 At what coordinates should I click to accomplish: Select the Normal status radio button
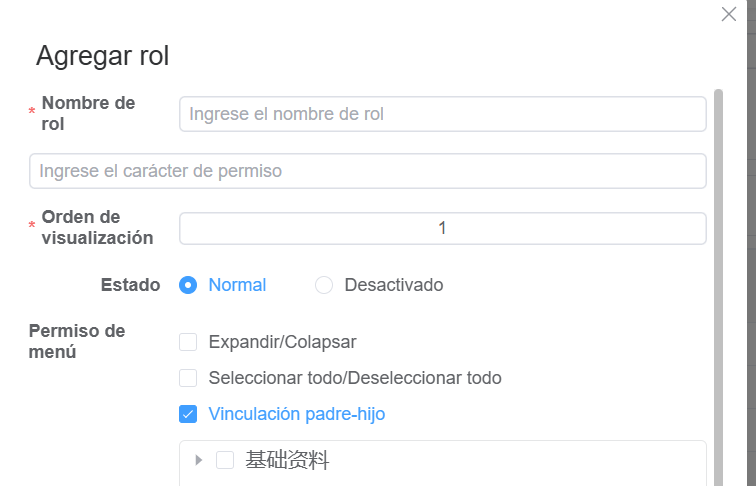pos(187,285)
